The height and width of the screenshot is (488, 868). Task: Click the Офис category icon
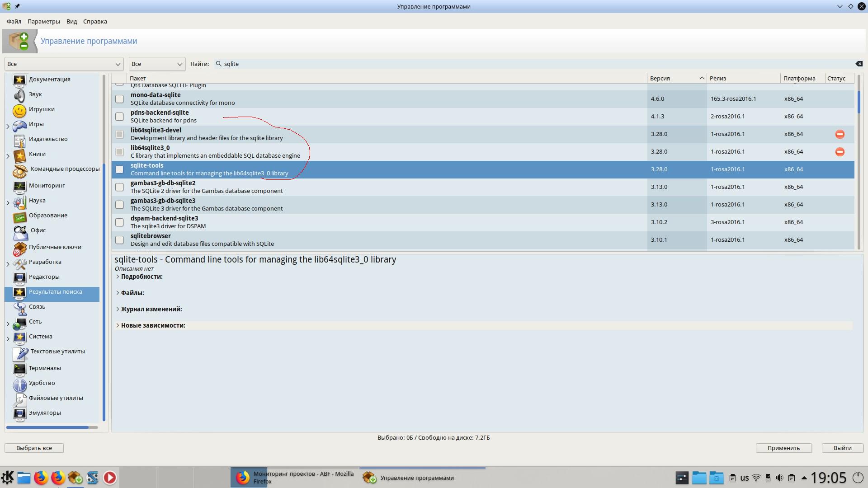20,231
